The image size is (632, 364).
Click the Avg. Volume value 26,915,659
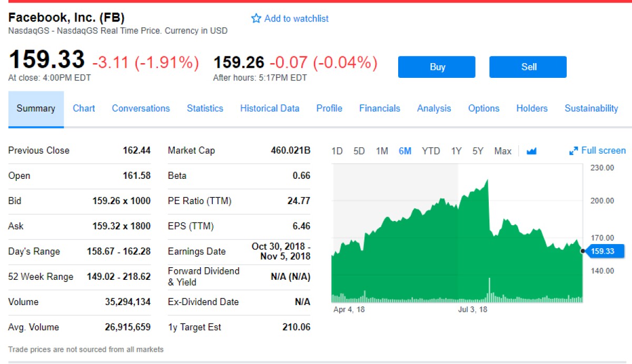(128, 327)
